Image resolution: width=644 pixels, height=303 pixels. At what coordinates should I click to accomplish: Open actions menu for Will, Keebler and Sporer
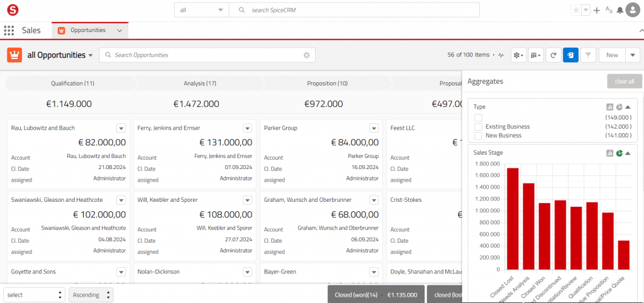coord(247,200)
